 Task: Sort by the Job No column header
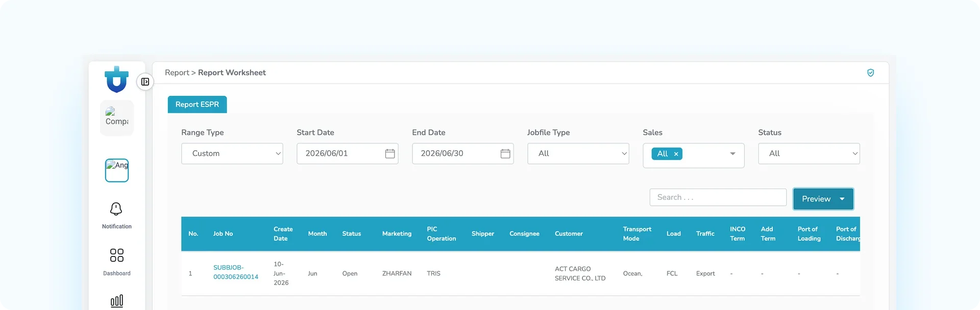tap(223, 234)
